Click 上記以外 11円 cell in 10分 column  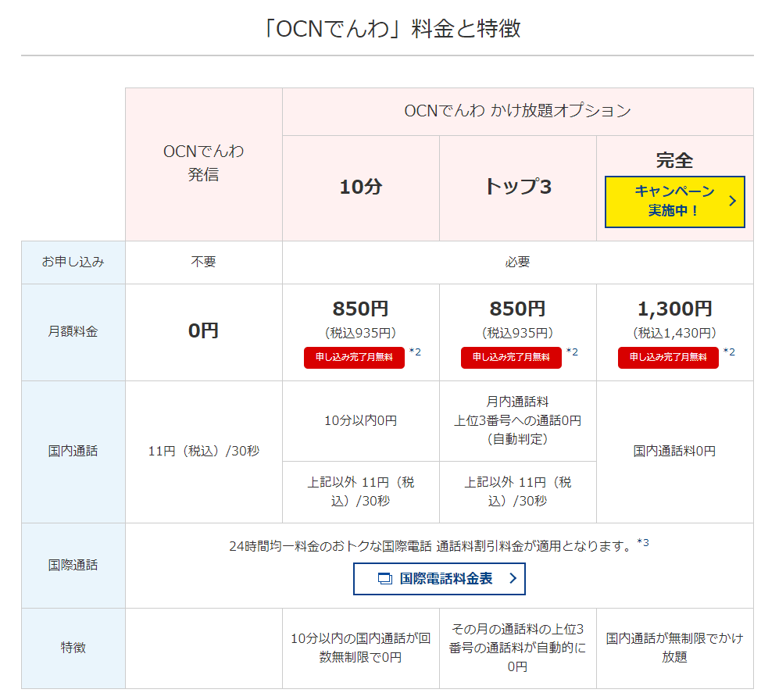pos(361,491)
